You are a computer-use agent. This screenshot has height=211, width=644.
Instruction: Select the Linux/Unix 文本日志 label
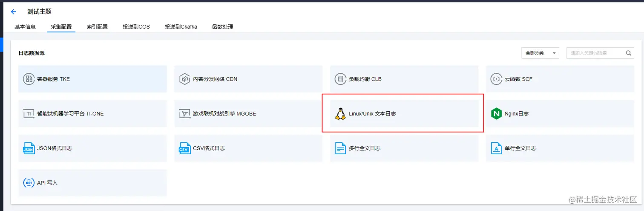point(372,114)
